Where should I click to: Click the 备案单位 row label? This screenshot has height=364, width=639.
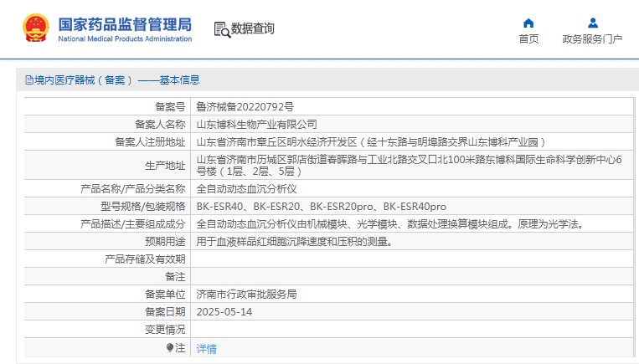pos(165,294)
